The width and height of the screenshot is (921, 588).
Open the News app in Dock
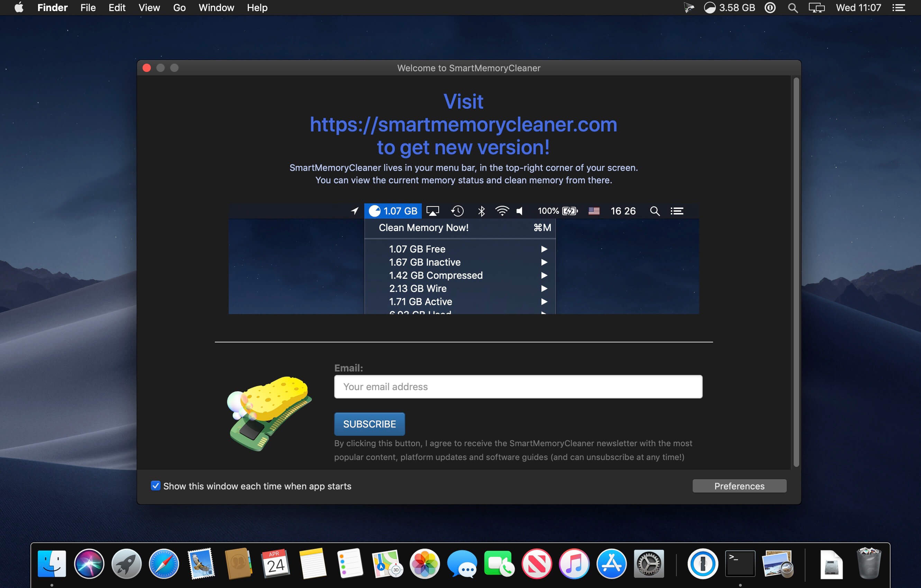click(537, 563)
